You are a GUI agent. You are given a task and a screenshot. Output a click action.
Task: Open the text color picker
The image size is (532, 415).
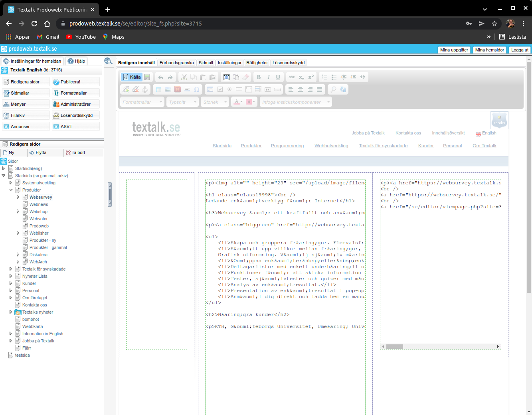point(238,102)
